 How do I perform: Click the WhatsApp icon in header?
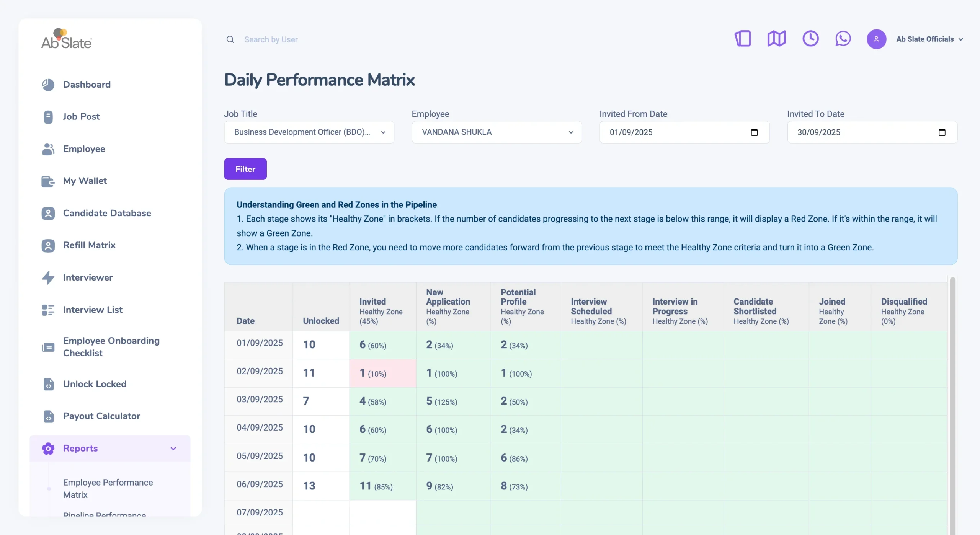[843, 39]
